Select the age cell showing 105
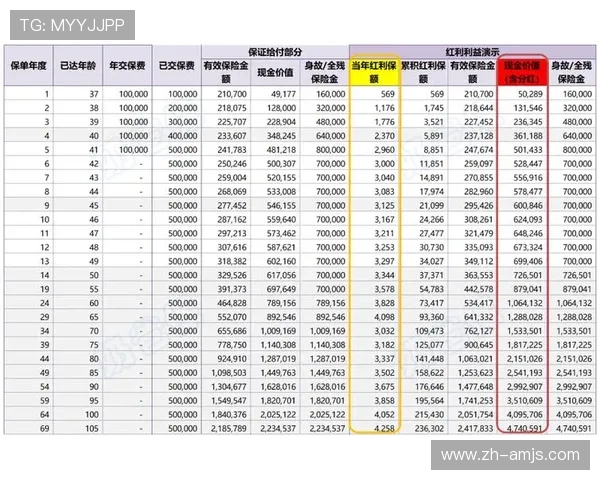 [x=78, y=428]
